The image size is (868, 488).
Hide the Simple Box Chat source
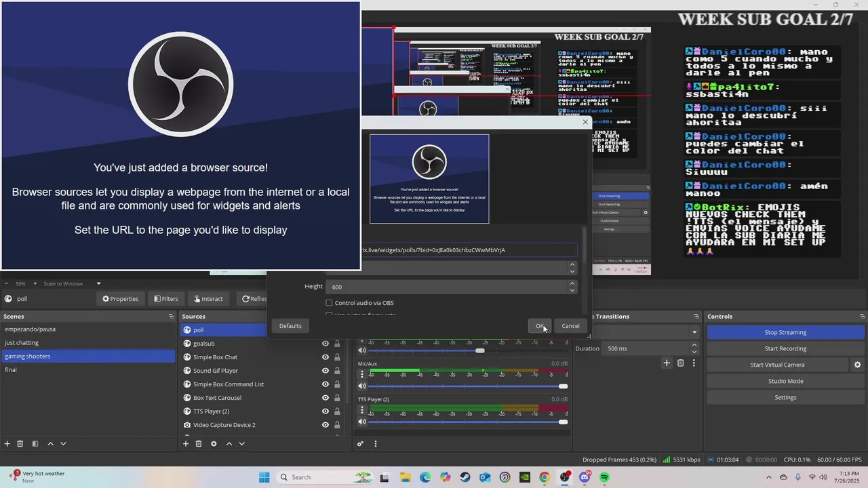pos(325,357)
